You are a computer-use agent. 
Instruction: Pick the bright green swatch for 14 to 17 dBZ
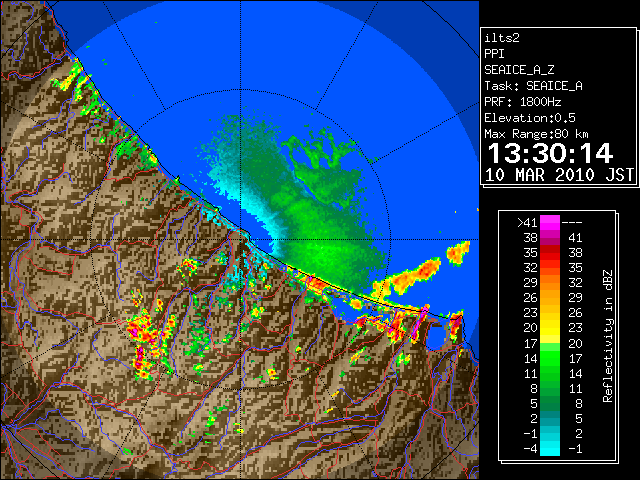pos(550,358)
